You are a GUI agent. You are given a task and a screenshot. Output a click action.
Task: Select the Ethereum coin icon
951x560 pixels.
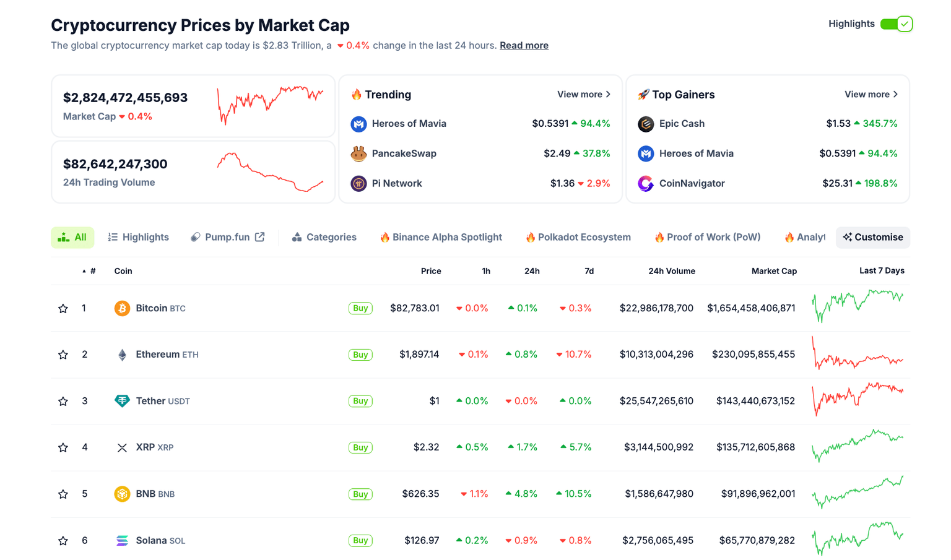coord(121,354)
